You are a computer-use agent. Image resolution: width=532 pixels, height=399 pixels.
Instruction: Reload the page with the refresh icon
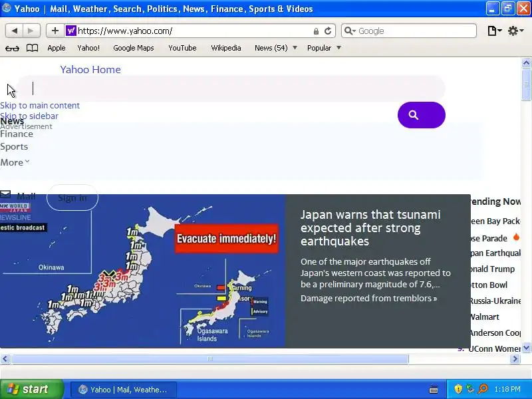[328, 31]
